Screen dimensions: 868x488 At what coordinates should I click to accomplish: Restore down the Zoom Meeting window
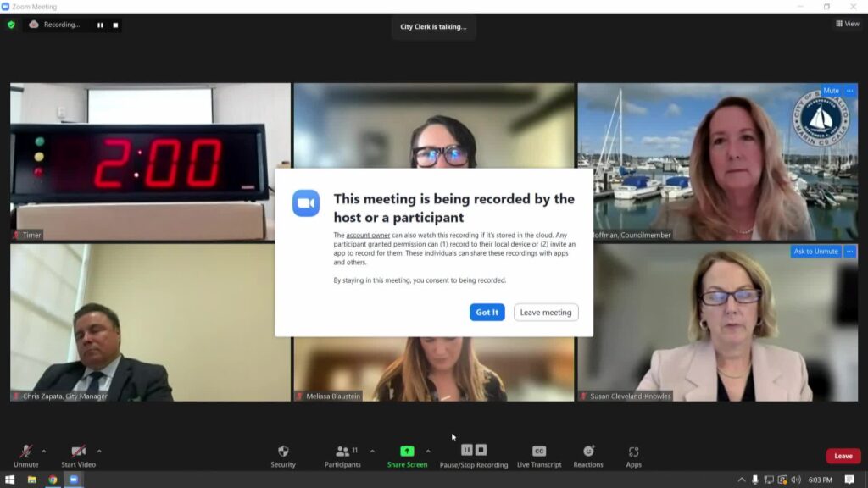[x=826, y=7]
